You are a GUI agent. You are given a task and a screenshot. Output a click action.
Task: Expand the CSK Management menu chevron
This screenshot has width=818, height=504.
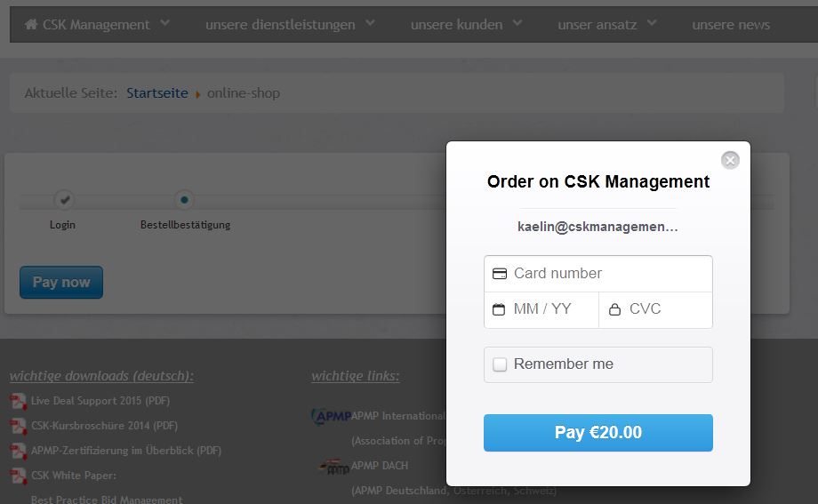pyautogui.click(x=164, y=23)
